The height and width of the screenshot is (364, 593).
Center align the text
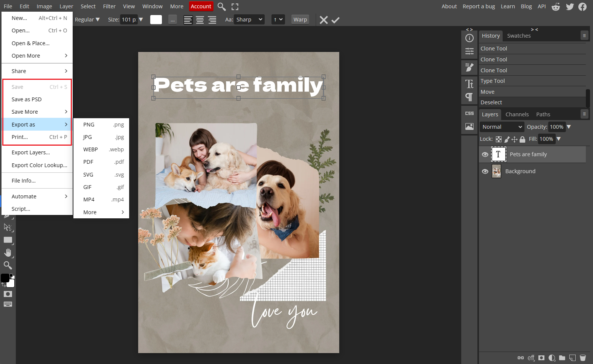(x=200, y=20)
